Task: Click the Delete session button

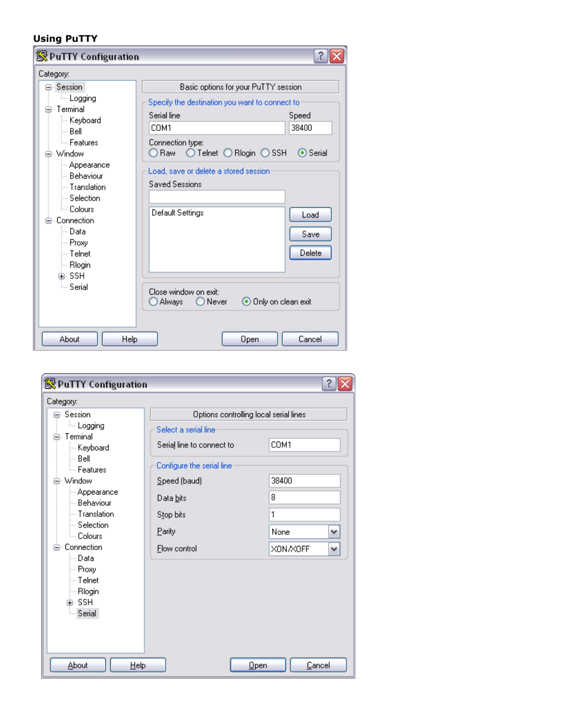Action: tap(310, 253)
